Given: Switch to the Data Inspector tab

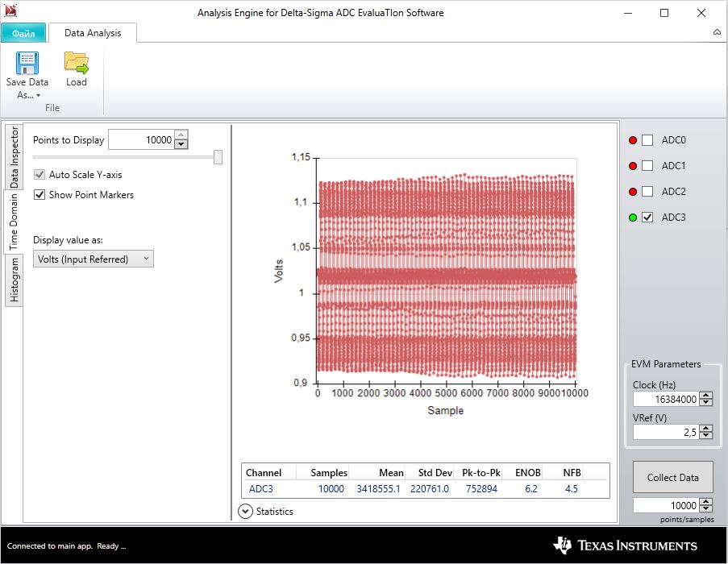Looking at the screenshot, I should (x=14, y=157).
